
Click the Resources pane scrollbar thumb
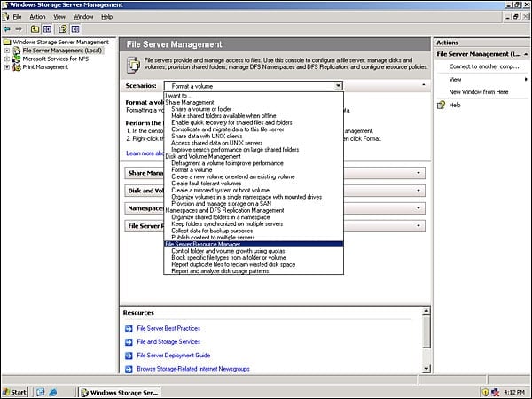pos(426,331)
